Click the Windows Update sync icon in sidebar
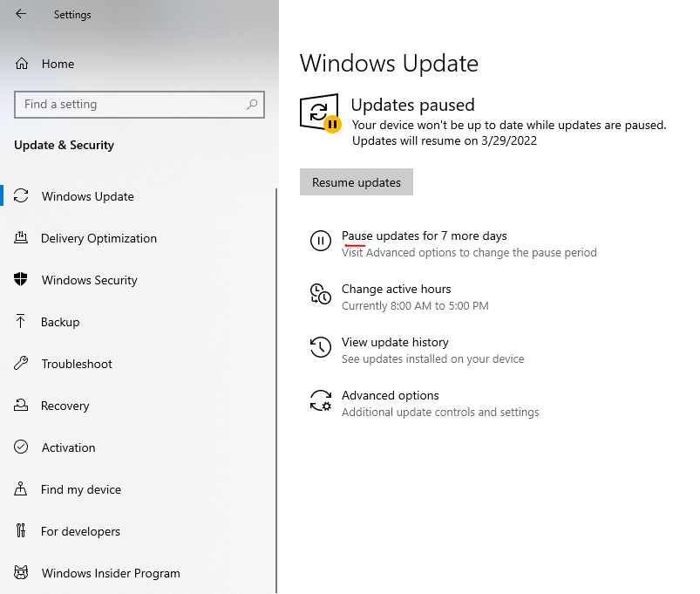 point(21,196)
